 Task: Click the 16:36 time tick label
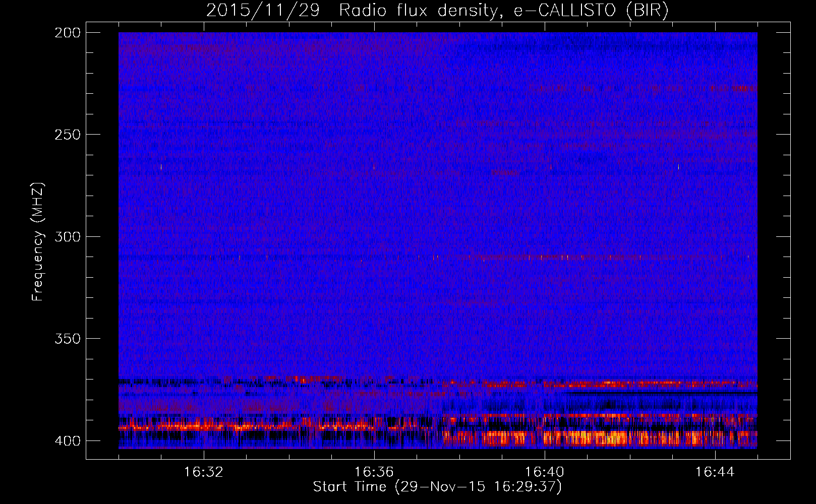click(x=374, y=472)
